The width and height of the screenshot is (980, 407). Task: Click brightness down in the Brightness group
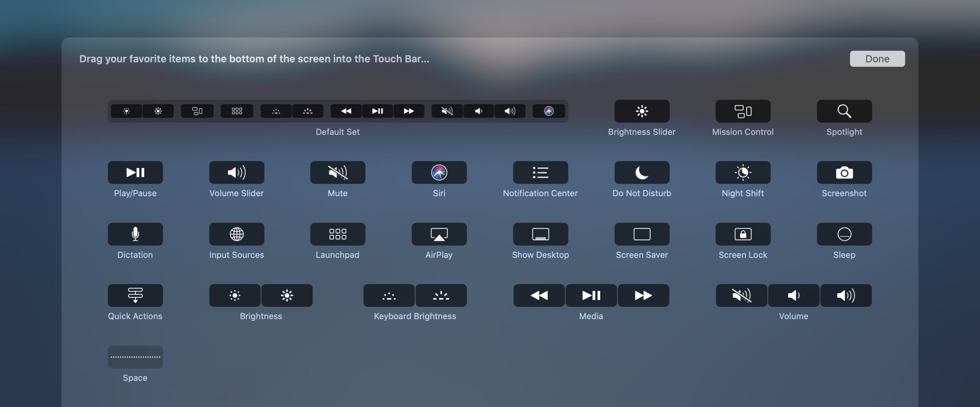click(x=235, y=295)
